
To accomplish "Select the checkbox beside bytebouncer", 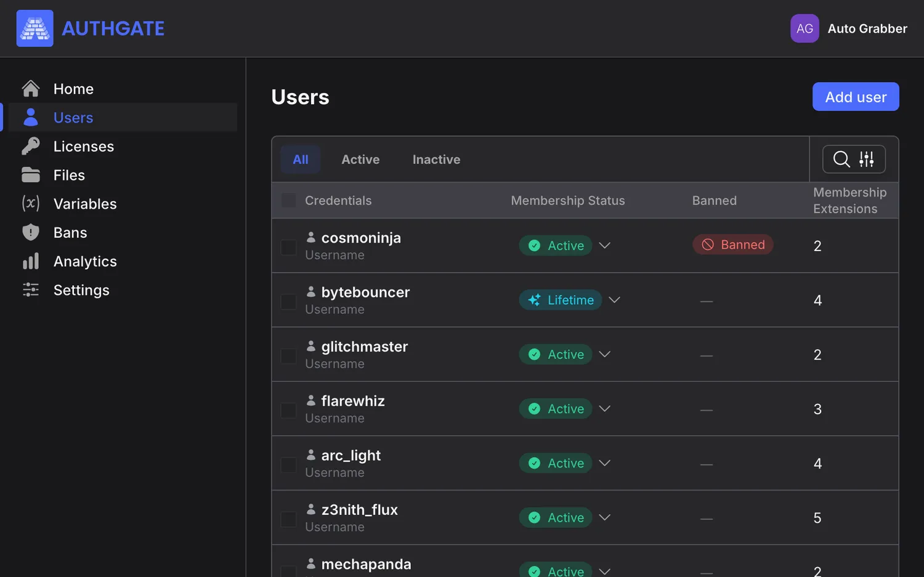I will (288, 301).
